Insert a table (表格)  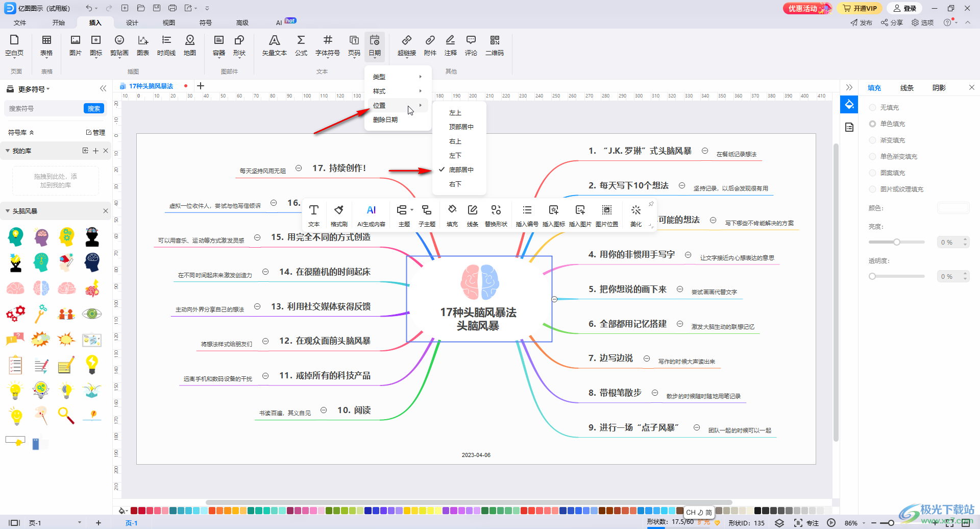46,45
